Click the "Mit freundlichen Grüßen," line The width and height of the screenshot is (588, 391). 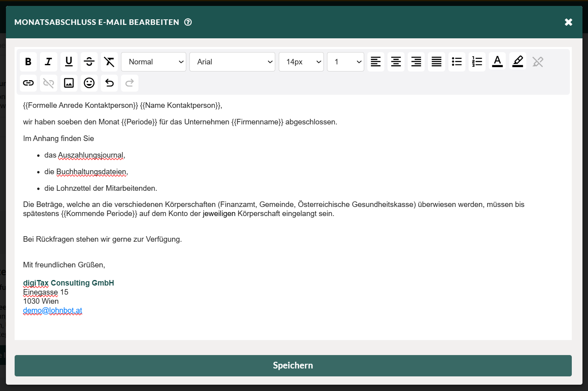click(x=64, y=265)
